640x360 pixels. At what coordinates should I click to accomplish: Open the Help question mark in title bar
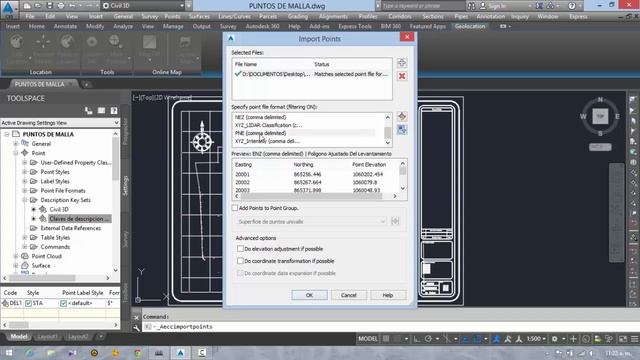(571, 6)
